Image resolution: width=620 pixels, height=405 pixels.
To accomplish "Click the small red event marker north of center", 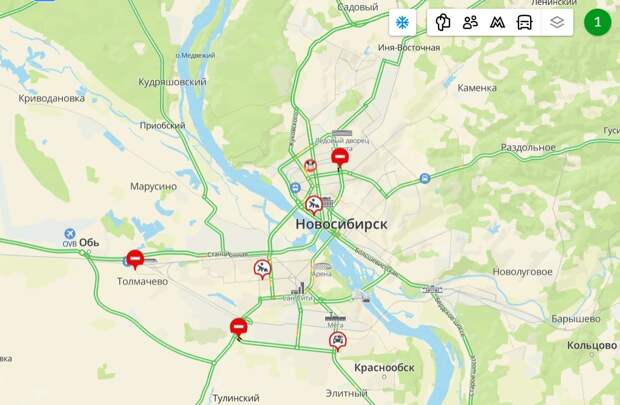I will coord(310,165).
